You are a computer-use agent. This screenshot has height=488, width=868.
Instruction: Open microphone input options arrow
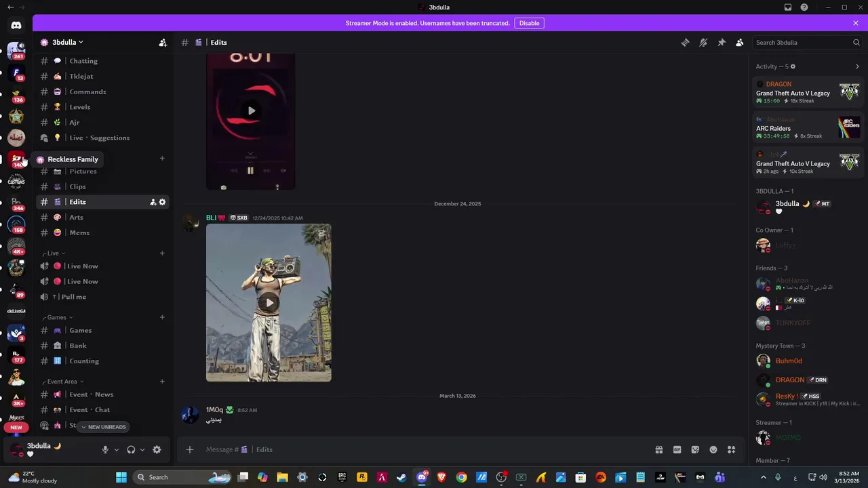coord(116,449)
